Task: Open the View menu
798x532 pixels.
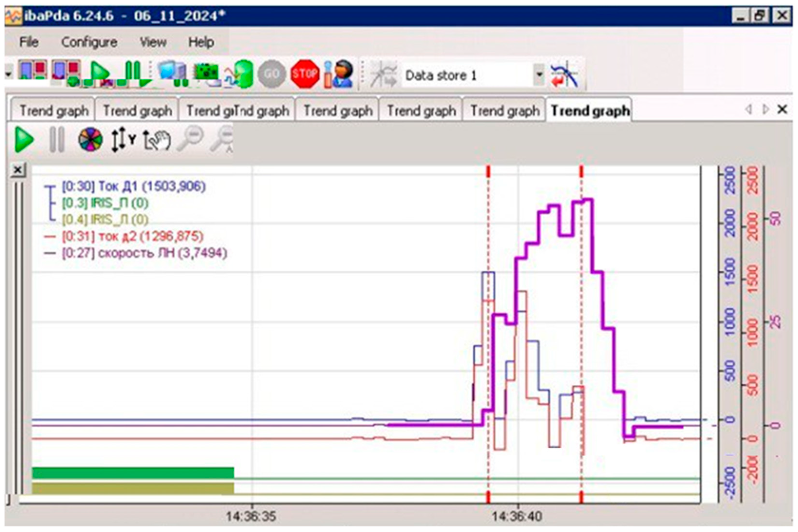Action: click(x=153, y=42)
